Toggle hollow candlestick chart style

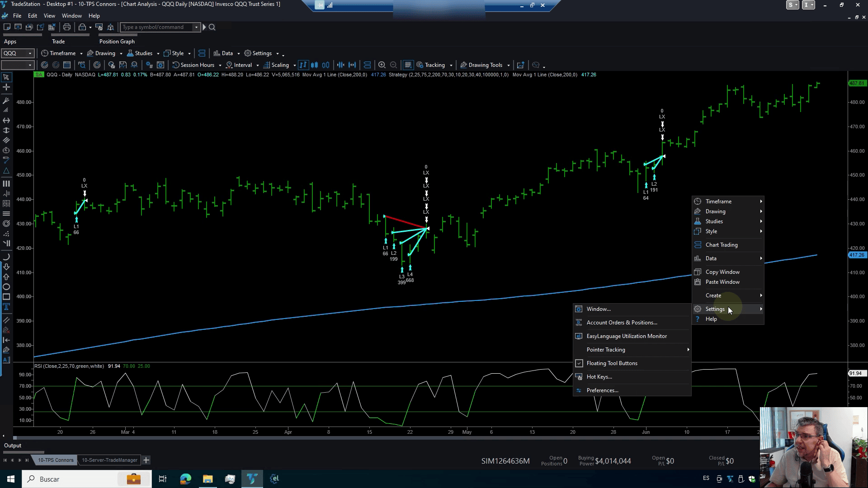tap(325, 65)
